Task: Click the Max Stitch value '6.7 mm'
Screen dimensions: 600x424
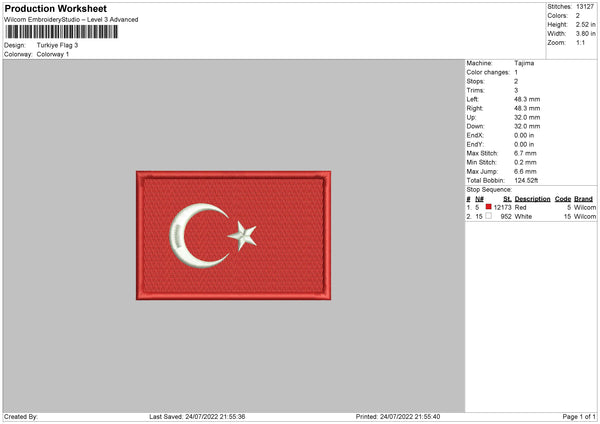Action: coord(525,153)
